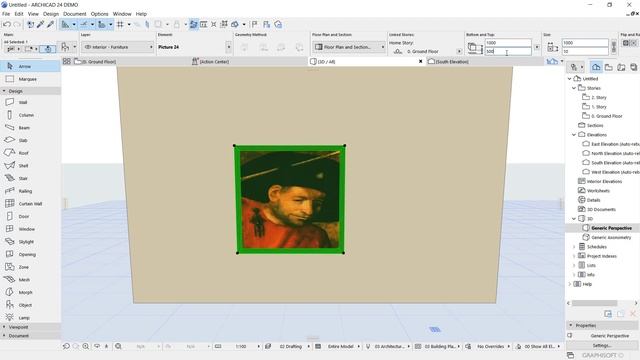The width and height of the screenshot is (640, 360).
Task: Select 2. Story in Navigator
Action: pos(599,98)
